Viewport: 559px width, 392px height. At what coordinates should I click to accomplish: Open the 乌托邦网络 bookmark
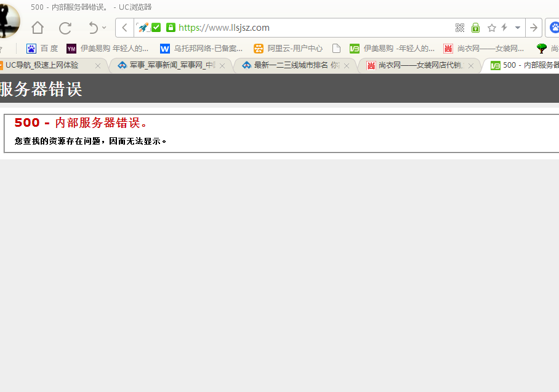coord(201,49)
